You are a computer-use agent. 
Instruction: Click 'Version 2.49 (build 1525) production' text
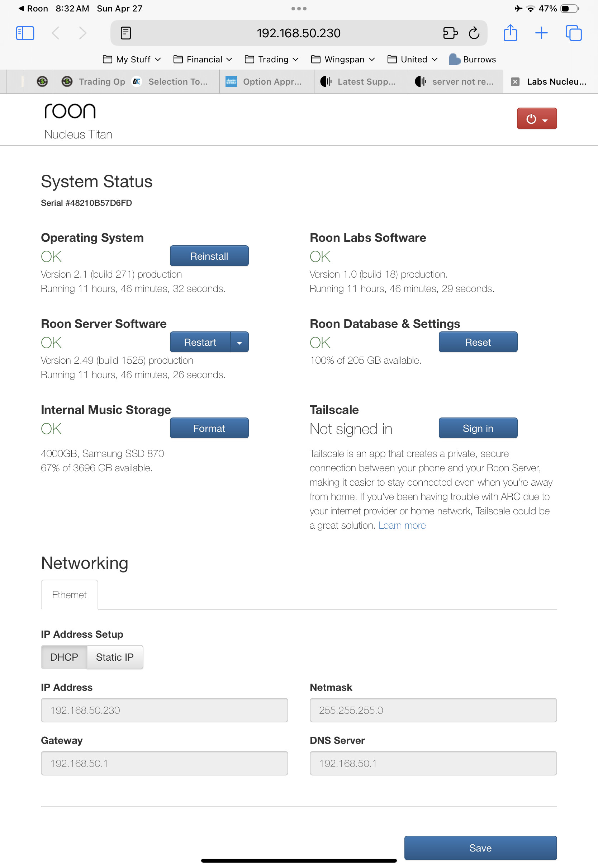point(117,360)
